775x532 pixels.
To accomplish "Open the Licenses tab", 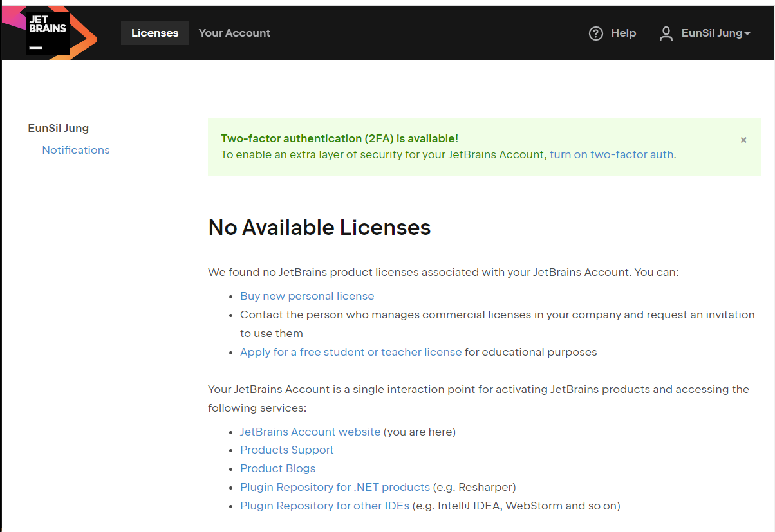I will tap(154, 33).
